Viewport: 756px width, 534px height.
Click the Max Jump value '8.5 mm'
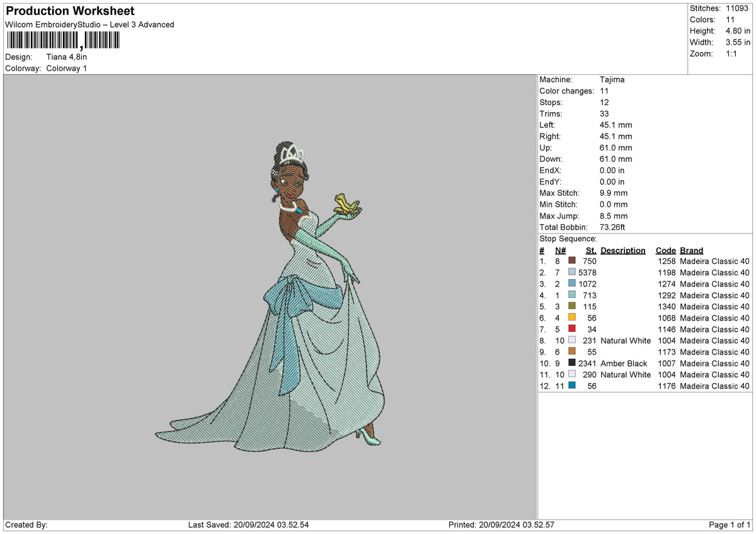(614, 216)
